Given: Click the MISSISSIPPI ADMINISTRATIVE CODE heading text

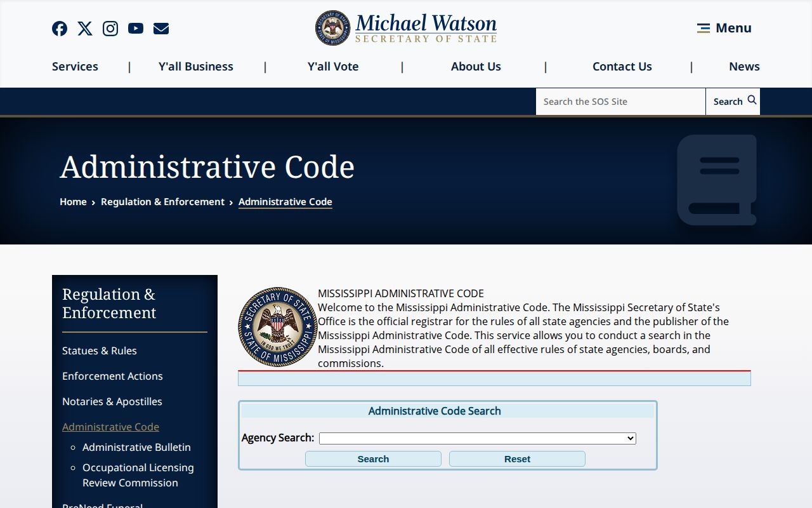Looking at the screenshot, I should [401, 293].
